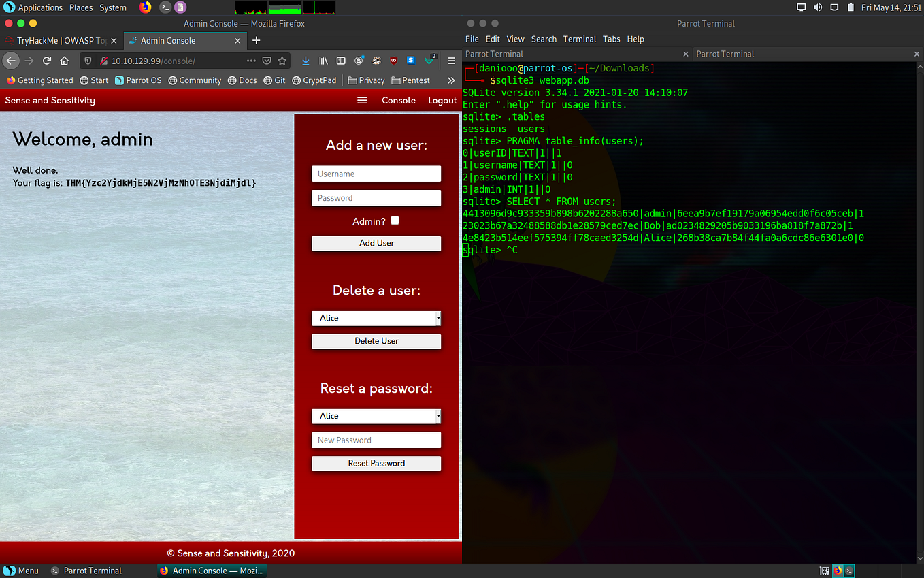Click the Reset Password button

pyautogui.click(x=376, y=464)
